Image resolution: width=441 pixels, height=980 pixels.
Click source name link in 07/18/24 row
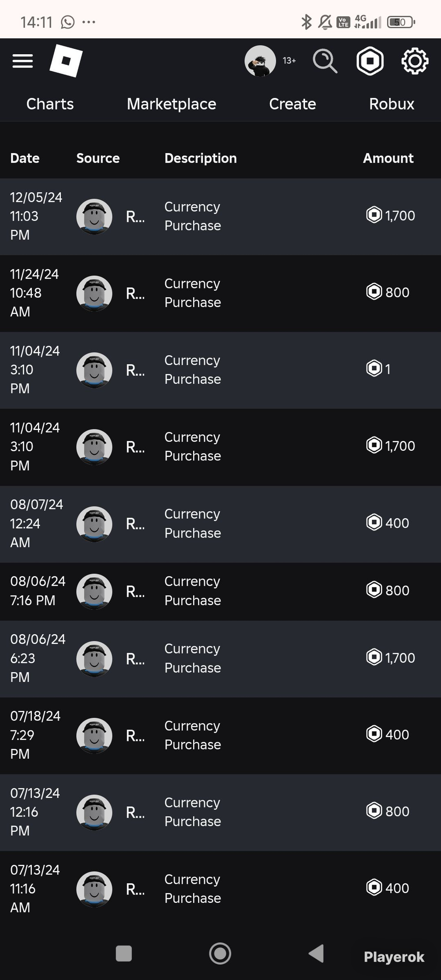(x=135, y=736)
